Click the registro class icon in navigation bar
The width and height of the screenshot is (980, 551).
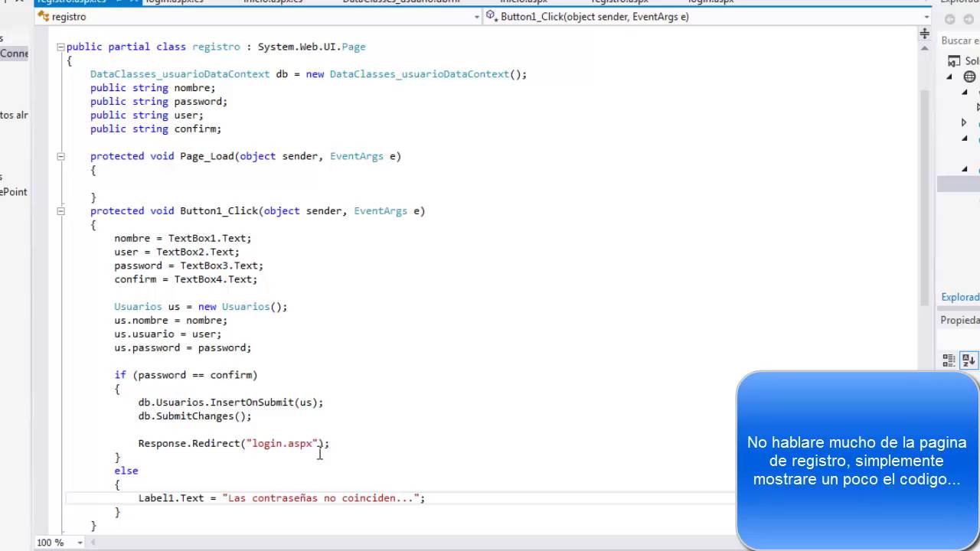[44, 17]
